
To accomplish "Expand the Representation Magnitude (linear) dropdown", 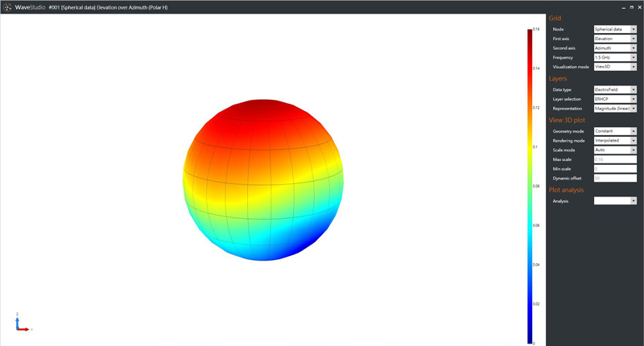I will pyautogui.click(x=614, y=108).
